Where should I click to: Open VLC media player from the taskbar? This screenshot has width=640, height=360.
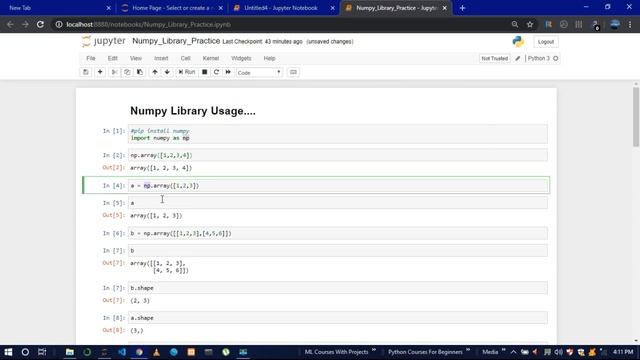[x=156, y=352]
